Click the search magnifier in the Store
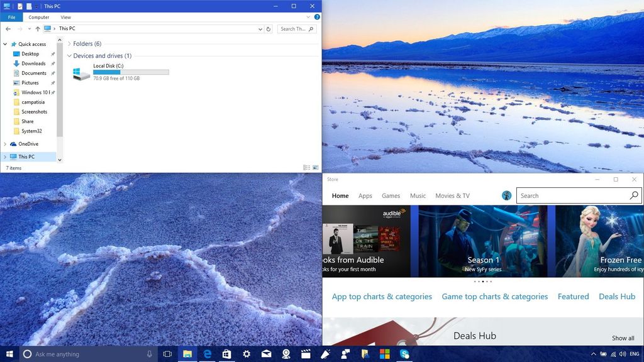The image size is (644, 362). tap(633, 195)
